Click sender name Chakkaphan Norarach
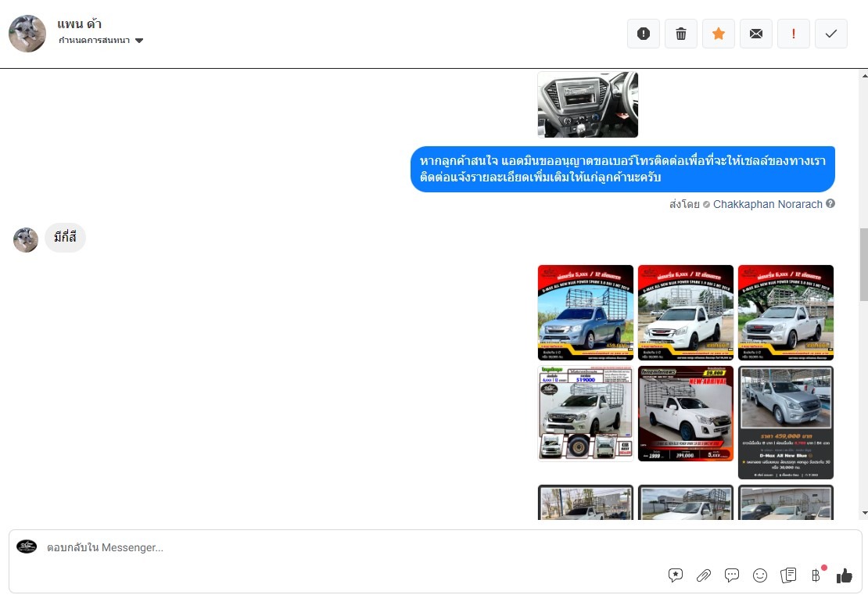This screenshot has height=595, width=868. [x=767, y=204]
